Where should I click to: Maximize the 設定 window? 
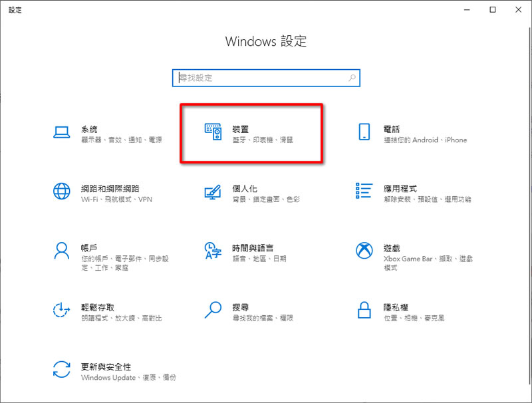click(x=493, y=10)
